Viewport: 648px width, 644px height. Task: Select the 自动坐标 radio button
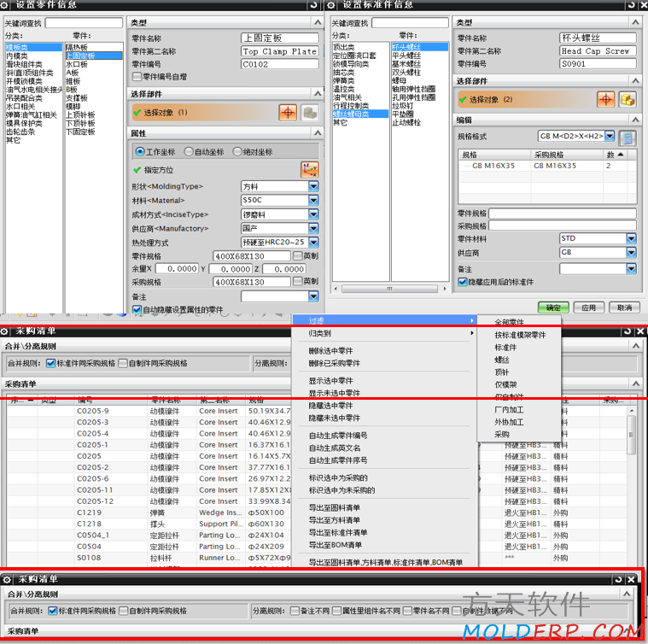point(189,151)
